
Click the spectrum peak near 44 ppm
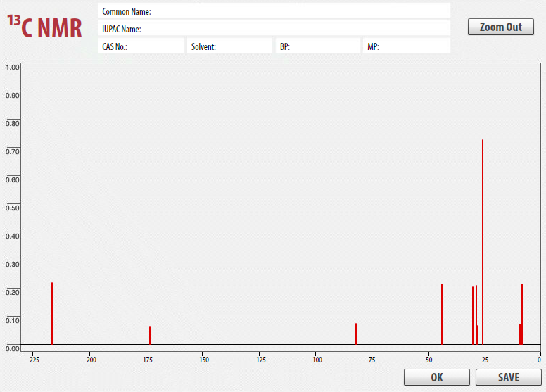(x=442, y=314)
